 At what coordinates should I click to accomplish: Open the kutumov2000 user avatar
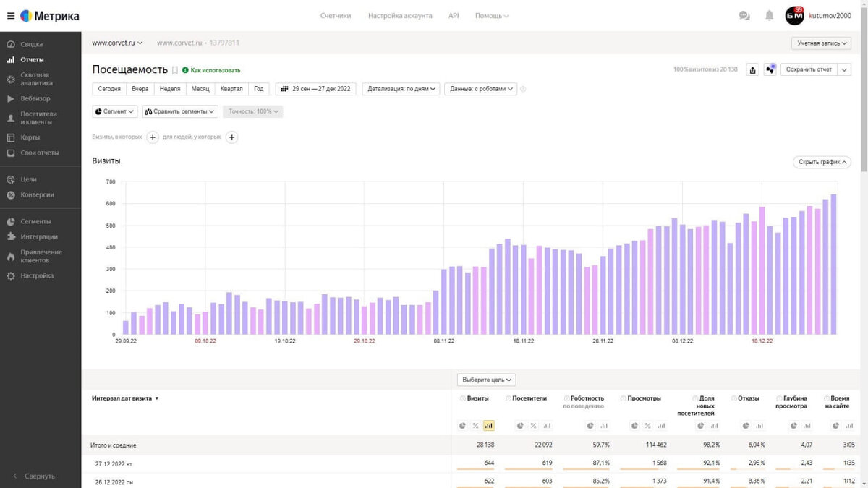point(794,15)
